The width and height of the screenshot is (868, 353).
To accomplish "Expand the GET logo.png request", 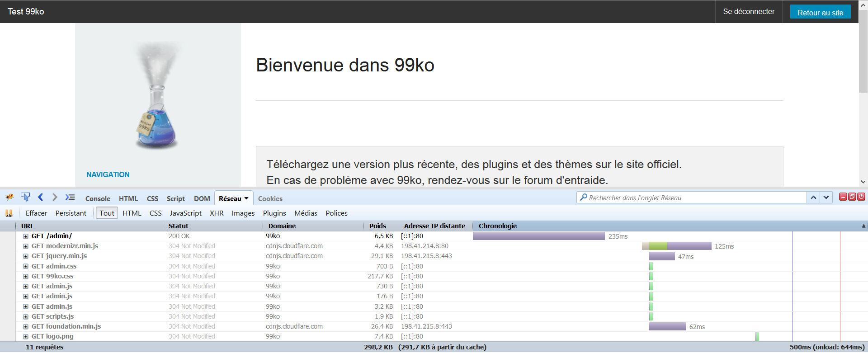I will point(26,337).
